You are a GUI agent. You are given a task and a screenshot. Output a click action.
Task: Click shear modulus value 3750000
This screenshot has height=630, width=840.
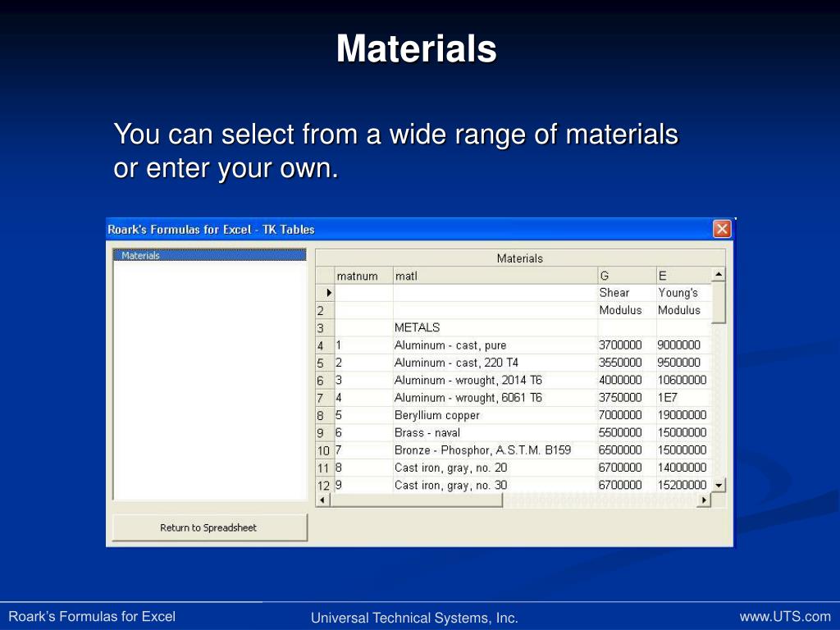point(627,398)
